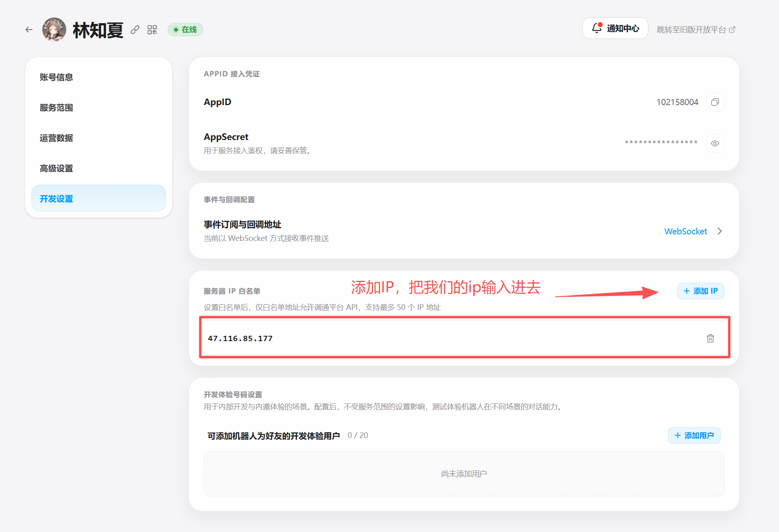Open 通知中心 notification center
The height and width of the screenshot is (532, 779).
coord(615,28)
